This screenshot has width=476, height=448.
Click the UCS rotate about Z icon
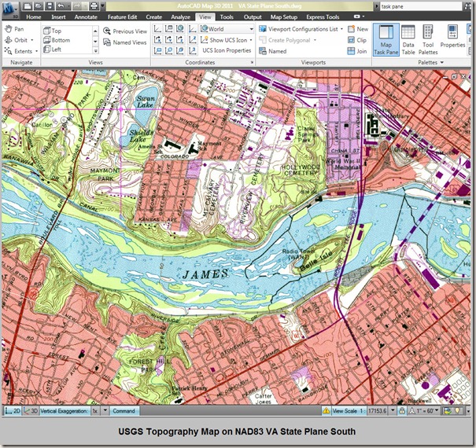pyautogui.click(x=180, y=40)
